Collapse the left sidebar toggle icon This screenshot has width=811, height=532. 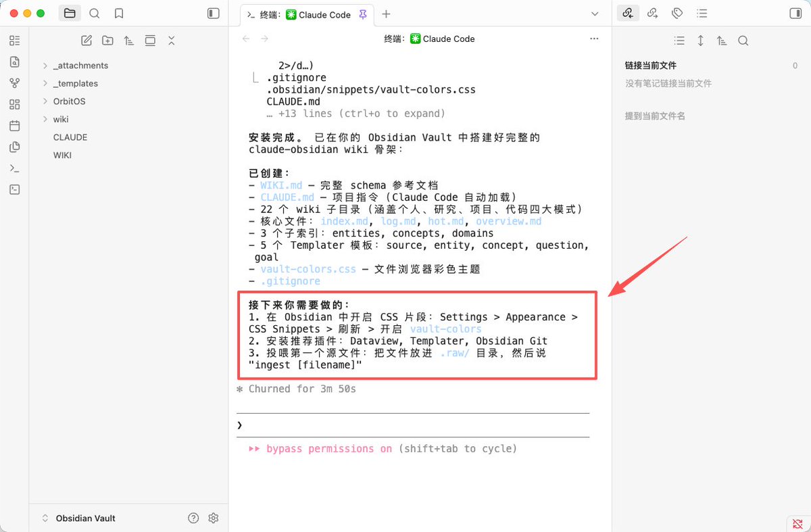point(214,14)
